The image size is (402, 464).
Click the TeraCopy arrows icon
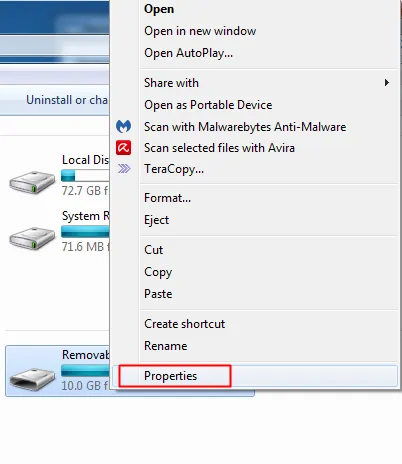pos(124,169)
